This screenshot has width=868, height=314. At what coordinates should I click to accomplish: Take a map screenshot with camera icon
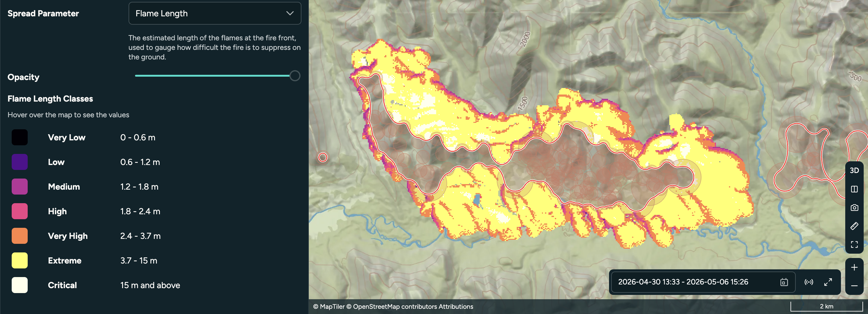[x=854, y=207]
